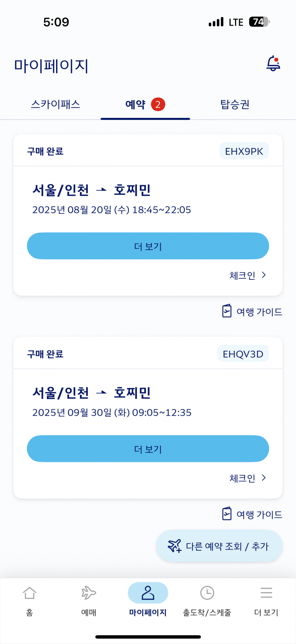The height and width of the screenshot is (644, 296).
Task: Open the 여행 가이드 link below first booking
Action: pos(259,312)
